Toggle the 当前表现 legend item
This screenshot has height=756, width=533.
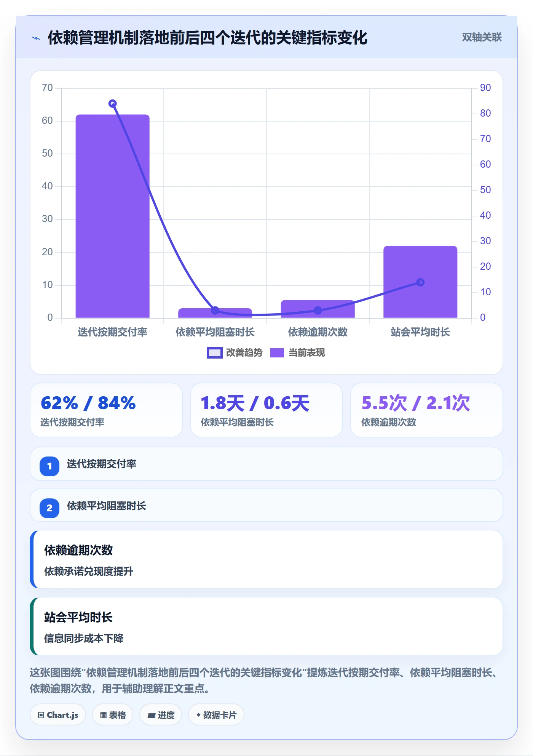coord(297,353)
